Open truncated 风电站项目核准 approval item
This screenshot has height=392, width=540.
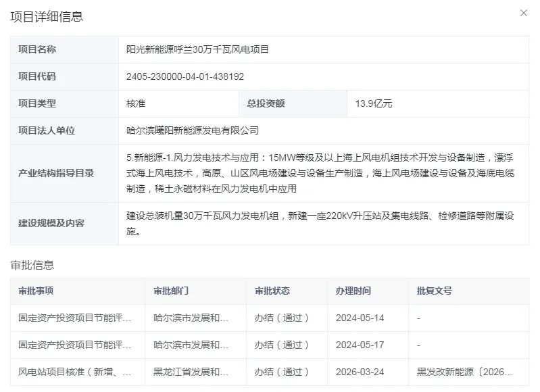click(x=75, y=372)
